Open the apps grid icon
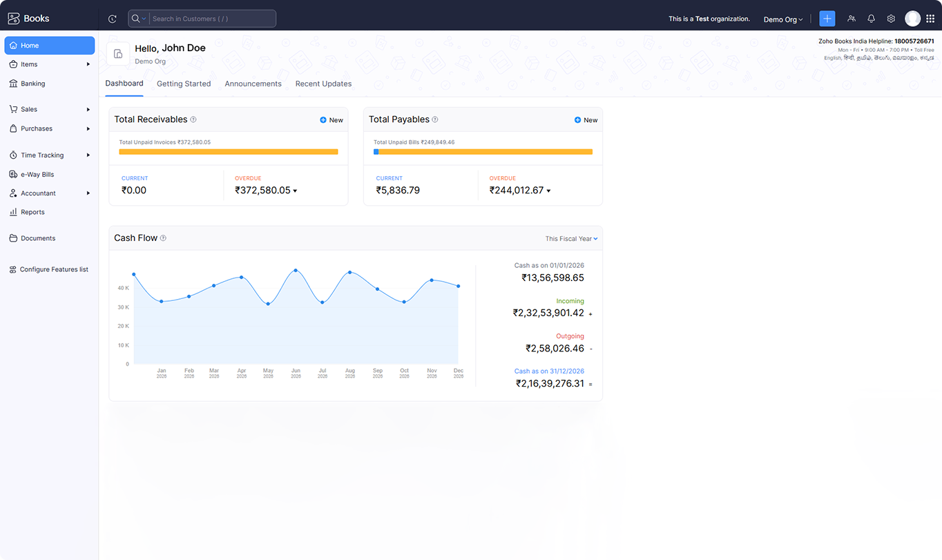Image resolution: width=942 pixels, height=560 pixels. pyautogui.click(x=930, y=19)
